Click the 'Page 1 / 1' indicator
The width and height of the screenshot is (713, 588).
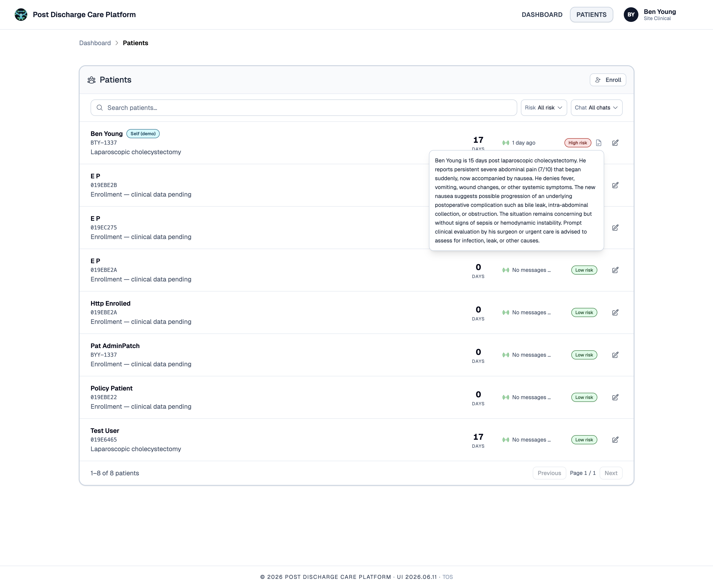[x=582, y=473]
